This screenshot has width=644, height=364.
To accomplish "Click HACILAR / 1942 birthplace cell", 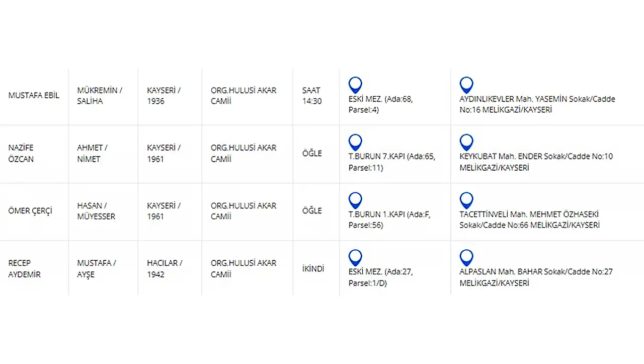I will 165,269.
